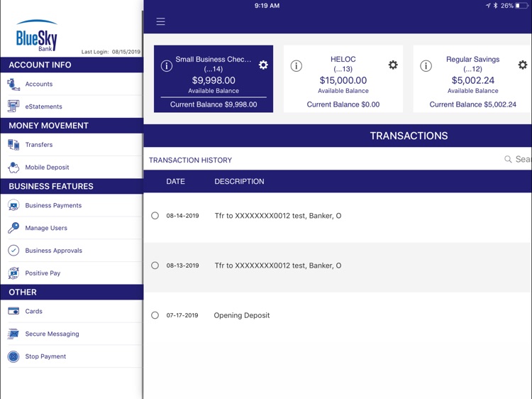Click the 08-13-2019 date cell
The height and width of the screenshot is (399, 532).
(x=182, y=266)
